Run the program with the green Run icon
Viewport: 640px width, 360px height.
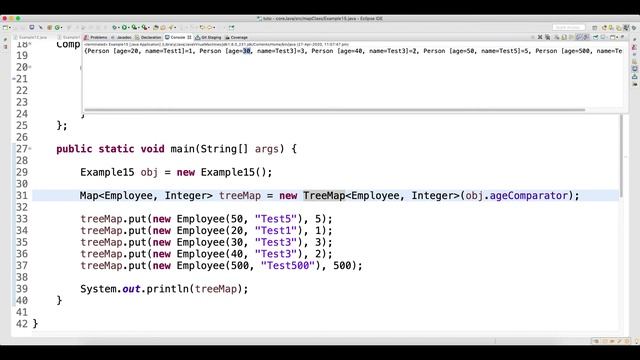coord(124,27)
